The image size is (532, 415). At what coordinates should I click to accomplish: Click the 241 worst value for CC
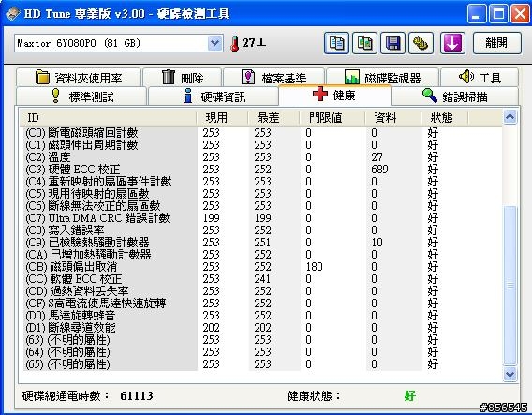tap(262, 279)
